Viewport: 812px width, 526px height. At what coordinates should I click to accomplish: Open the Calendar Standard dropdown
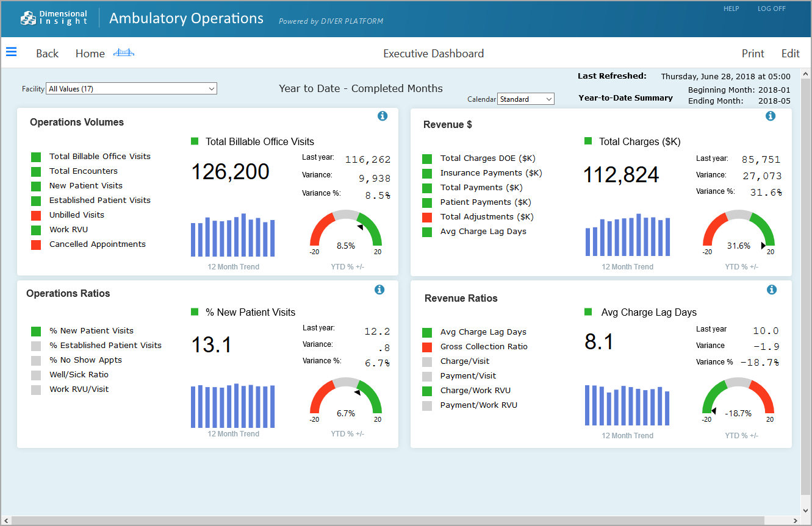(526, 99)
